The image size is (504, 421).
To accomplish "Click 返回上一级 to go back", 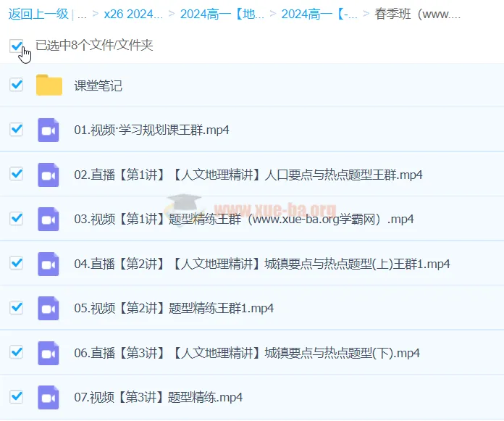I will tap(38, 14).
